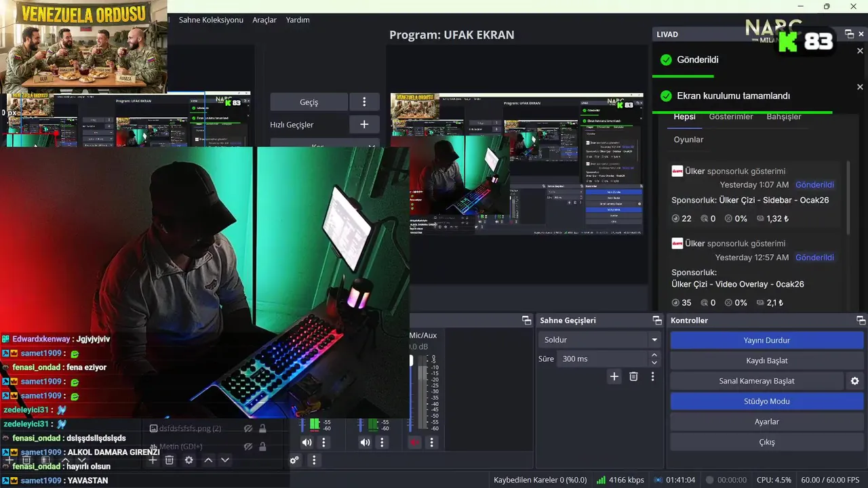Open the Mic/Aux channel three-dot menu
Screen dimensions: 868x488
pos(431,443)
